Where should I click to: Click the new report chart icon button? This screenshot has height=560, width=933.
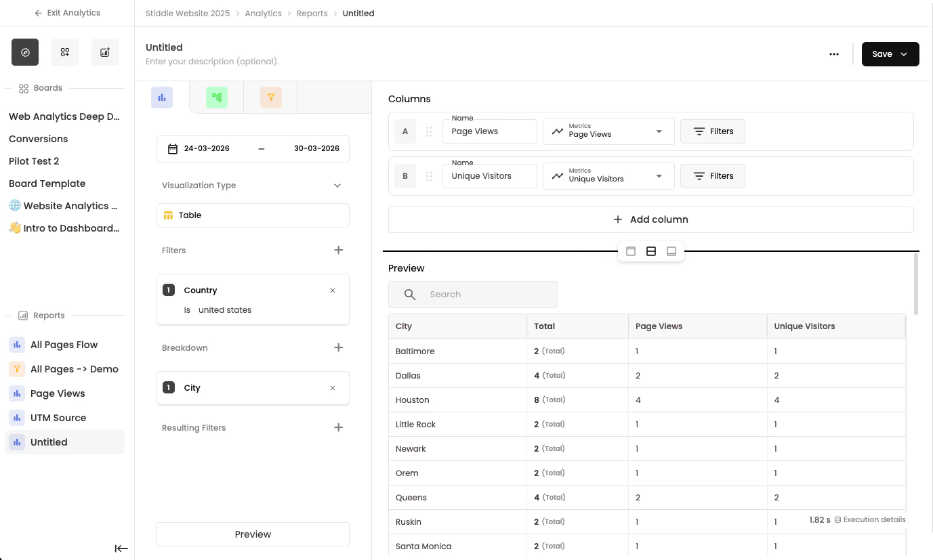click(x=105, y=52)
